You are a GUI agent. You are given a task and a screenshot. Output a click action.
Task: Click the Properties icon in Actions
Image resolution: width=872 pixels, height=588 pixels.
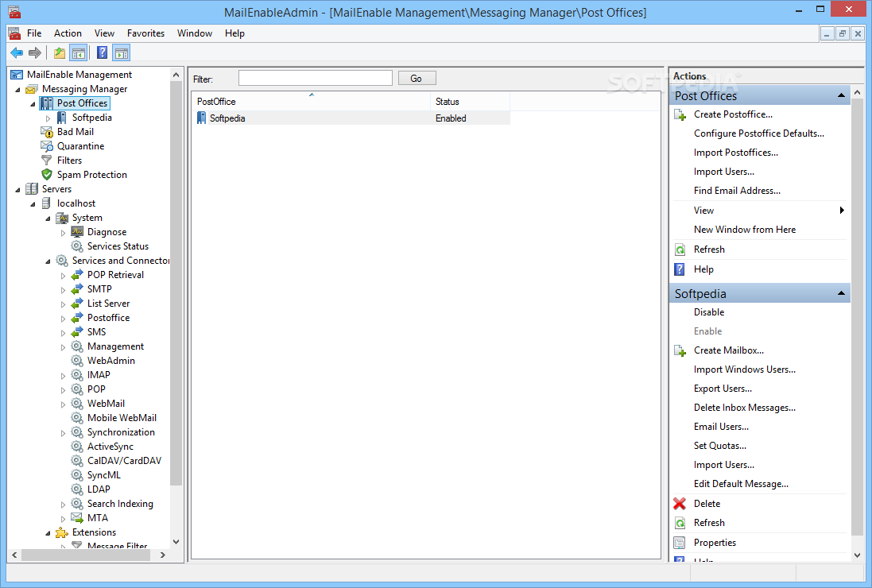coord(680,543)
